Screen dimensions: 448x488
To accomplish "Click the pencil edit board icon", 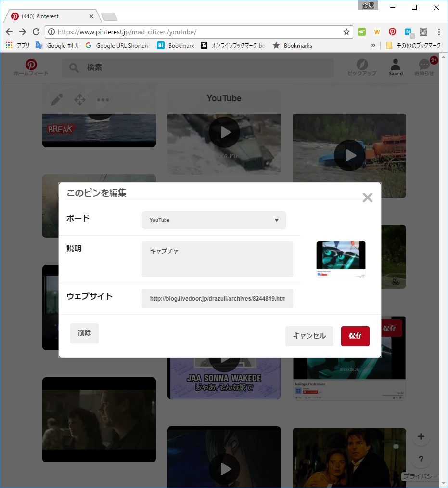I will tap(57, 100).
